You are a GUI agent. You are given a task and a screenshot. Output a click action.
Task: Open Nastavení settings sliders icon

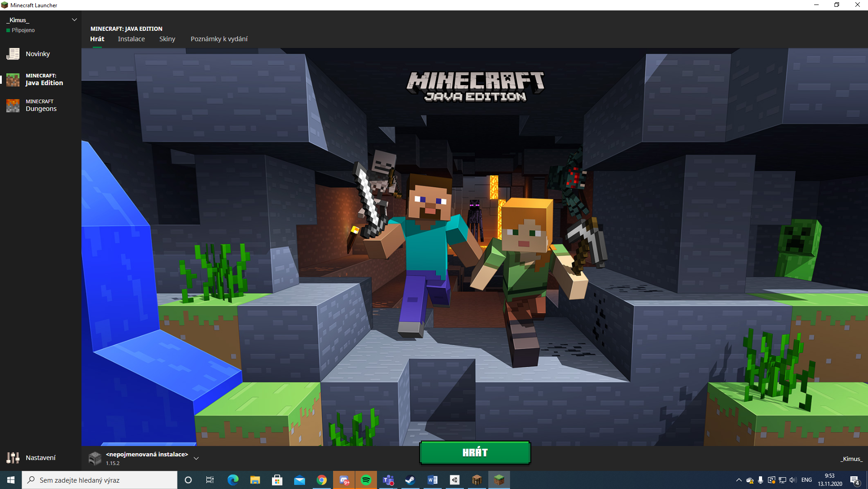pos(13,458)
